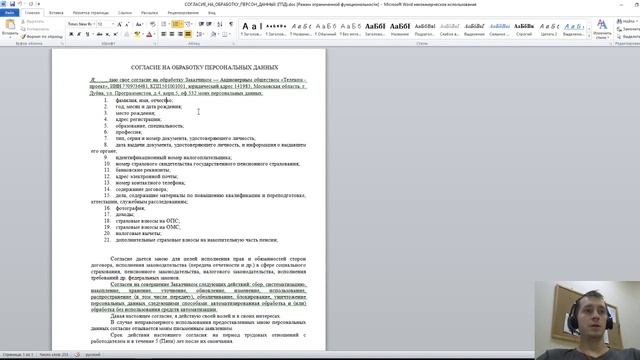Click Change Styles (Изменить стили) button
The width and height of the screenshot is (640, 360).
602,29
